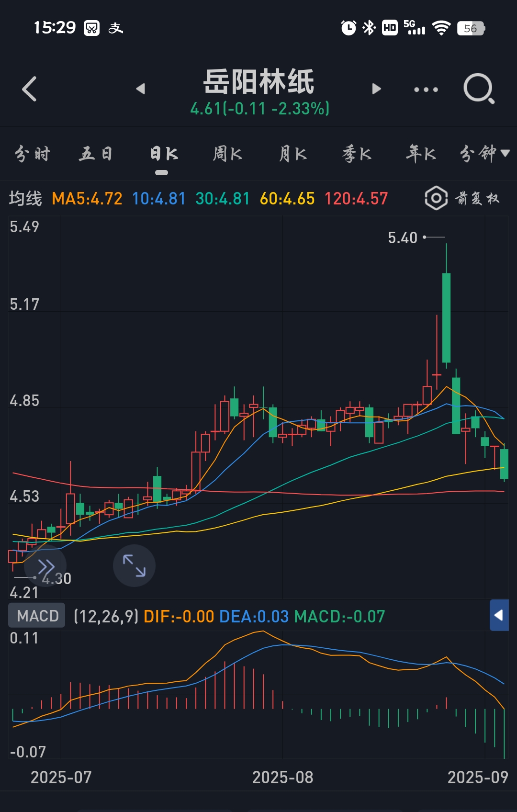Image resolution: width=517 pixels, height=812 pixels.
Task: Tap the 120:4.57 red MA value
Action: point(356,198)
